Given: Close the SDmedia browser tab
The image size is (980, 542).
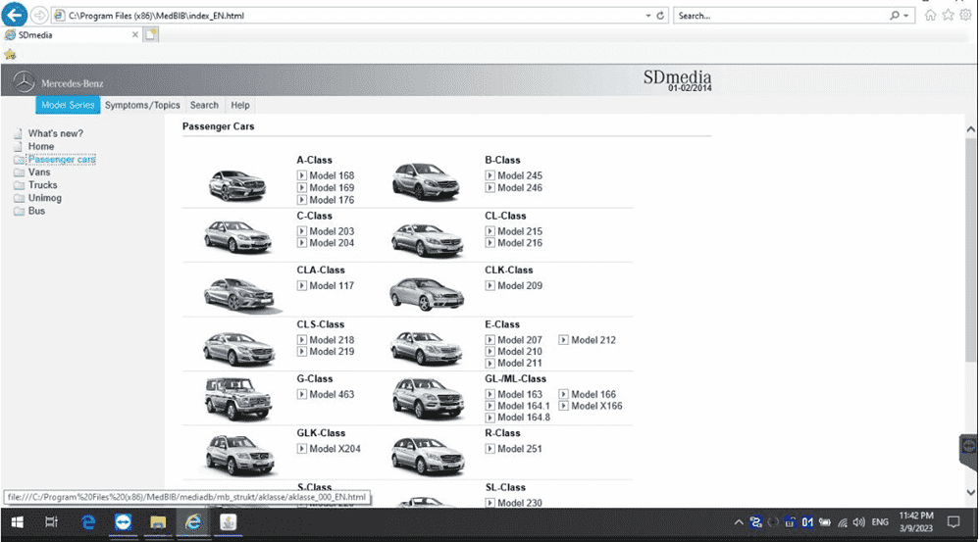Looking at the screenshot, I should pos(135,35).
